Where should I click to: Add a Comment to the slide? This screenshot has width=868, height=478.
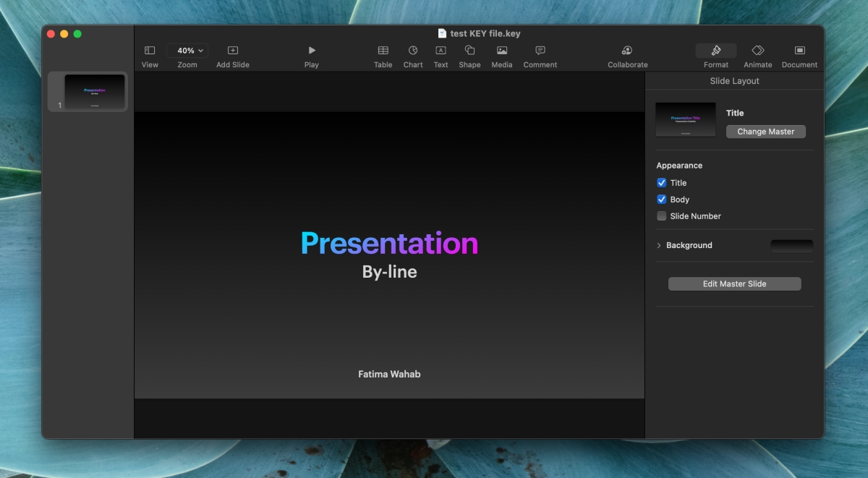click(x=540, y=51)
